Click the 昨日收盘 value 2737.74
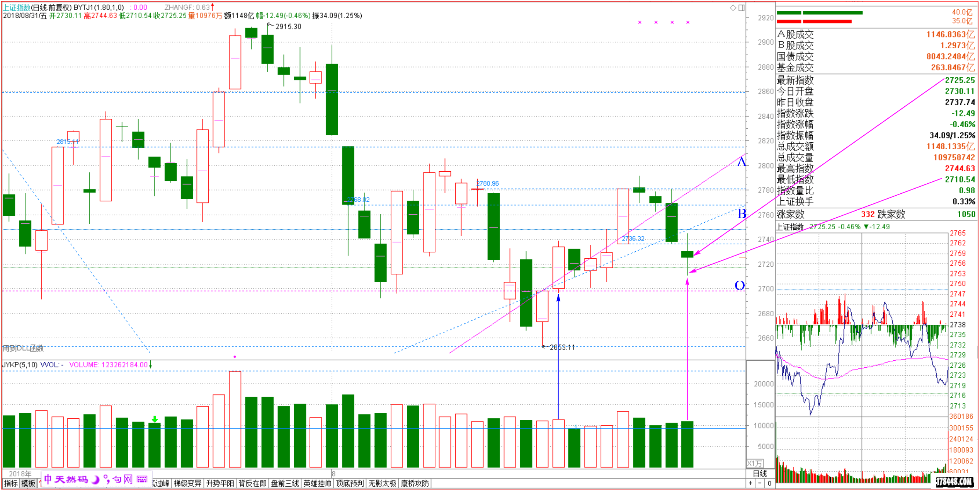 pos(960,102)
